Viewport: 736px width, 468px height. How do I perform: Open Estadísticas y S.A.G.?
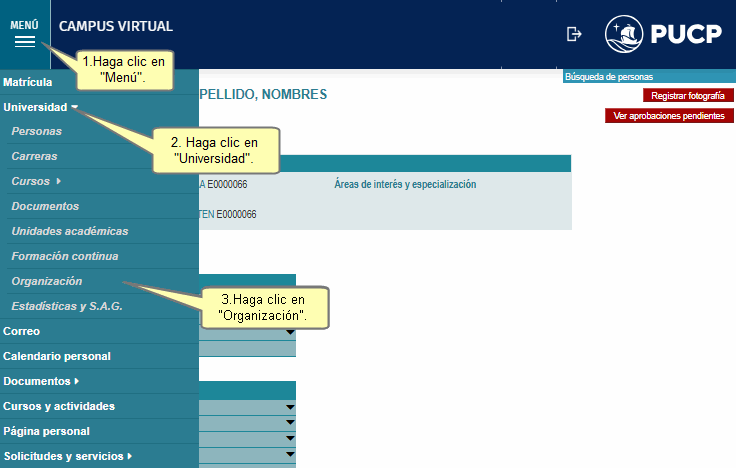(x=66, y=306)
